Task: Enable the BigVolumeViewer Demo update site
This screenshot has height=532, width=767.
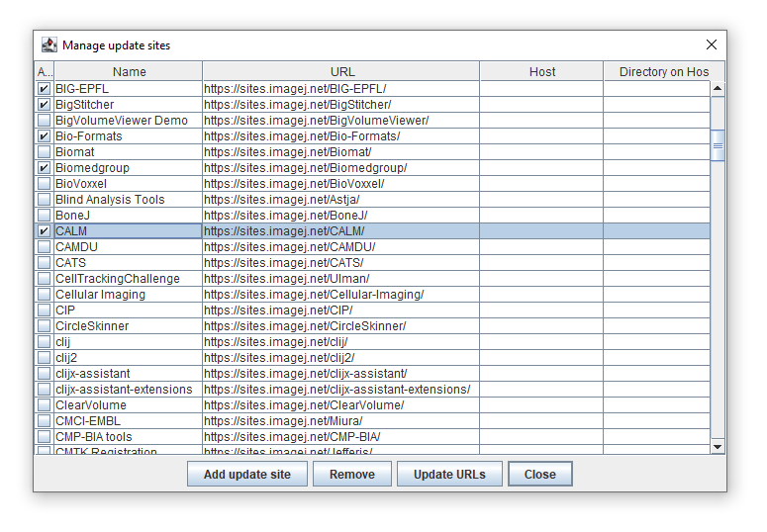Action: pos(44,121)
